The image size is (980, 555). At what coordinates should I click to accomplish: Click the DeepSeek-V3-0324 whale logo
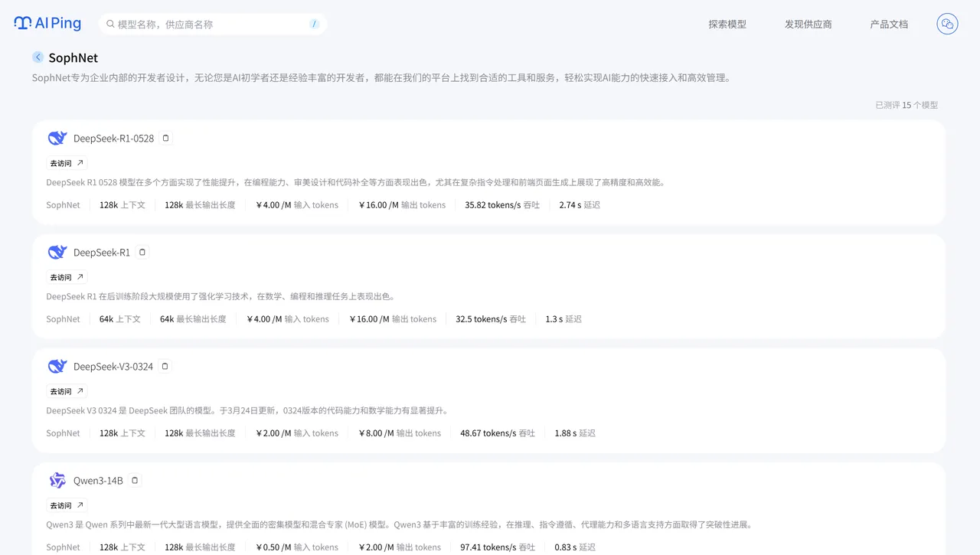tap(57, 367)
